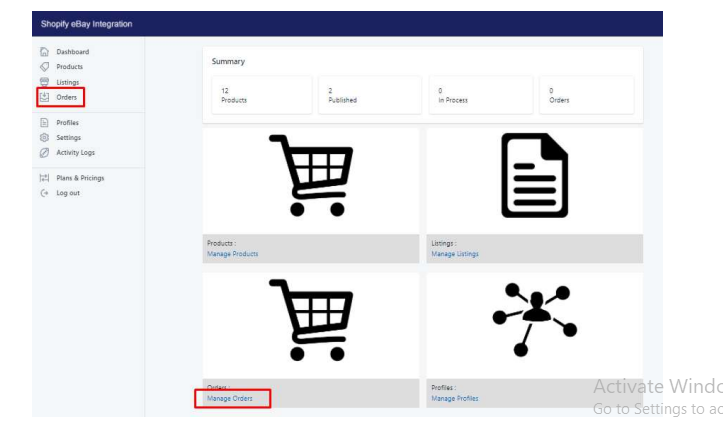
Task: Open Orders from the sidebar menu
Action: click(x=66, y=97)
